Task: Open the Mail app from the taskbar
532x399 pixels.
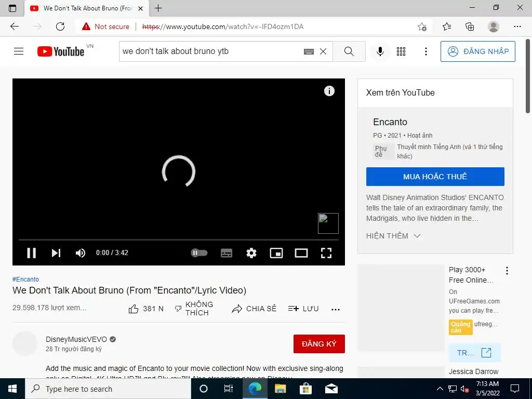Action: tap(331, 389)
